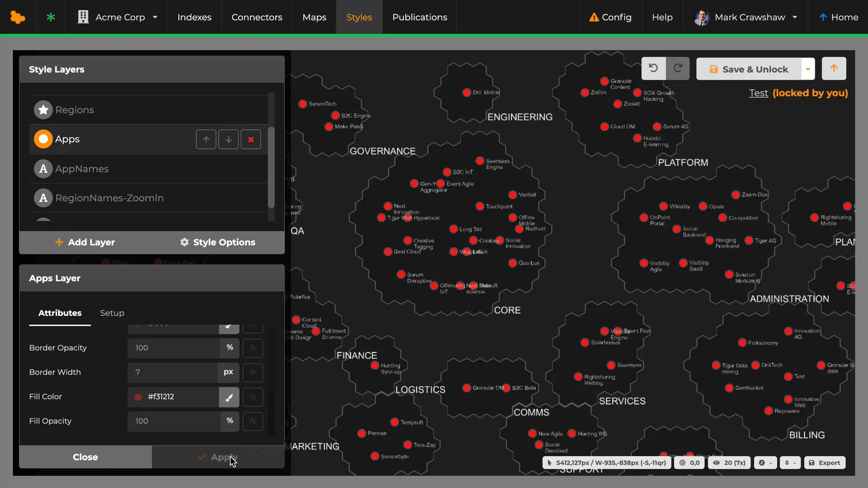Open the Connectors menu
Screen dimensions: 868x488
point(257,17)
